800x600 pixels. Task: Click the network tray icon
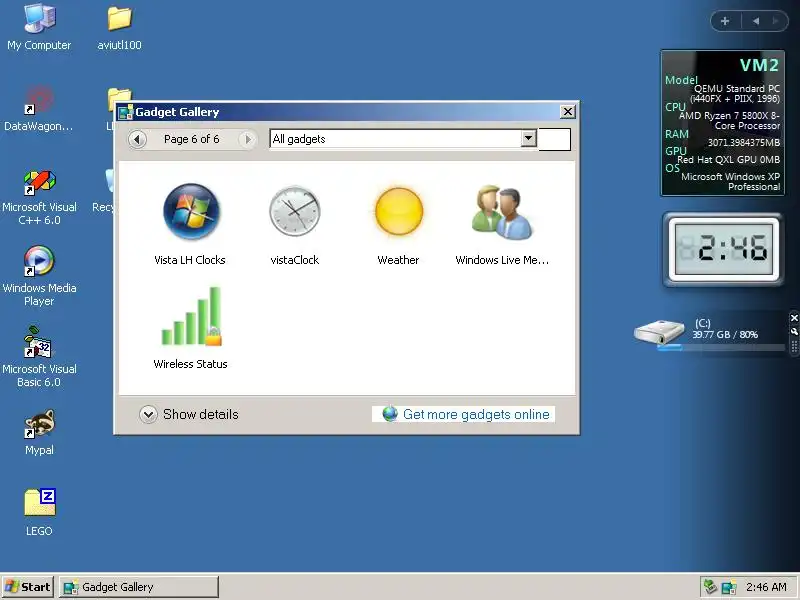(x=710, y=587)
